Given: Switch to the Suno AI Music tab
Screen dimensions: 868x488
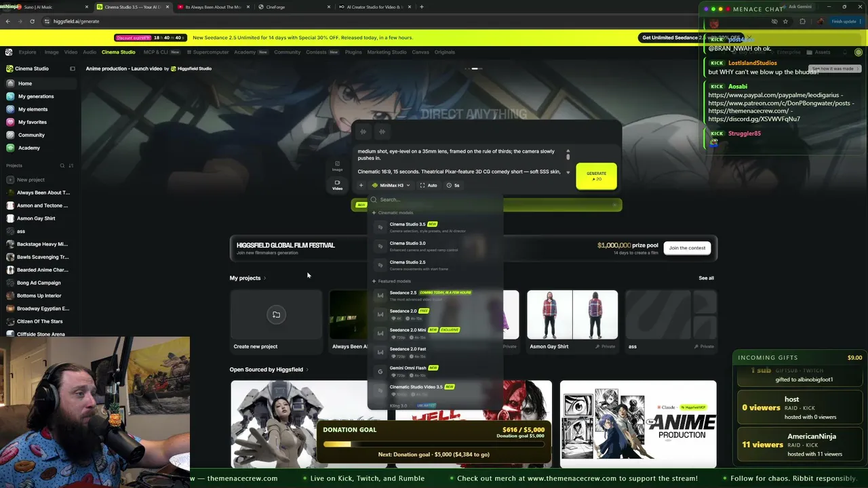Looking at the screenshot, I should click(53, 7).
